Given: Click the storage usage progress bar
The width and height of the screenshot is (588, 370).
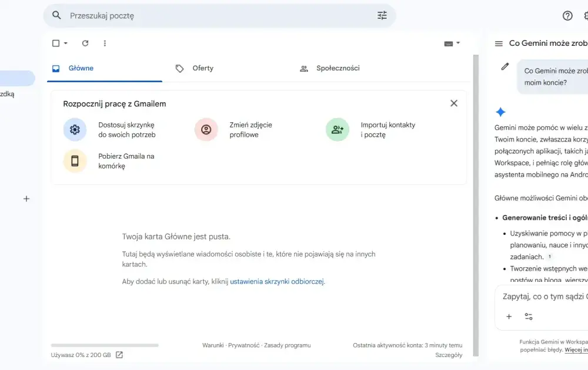Looking at the screenshot, I should pyautogui.click(x=105, y=345).
